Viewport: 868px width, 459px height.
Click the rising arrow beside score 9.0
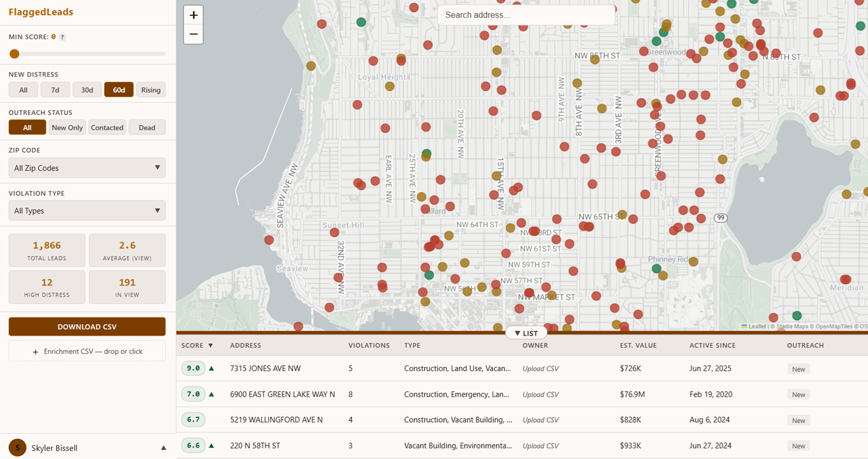(212, 368)
